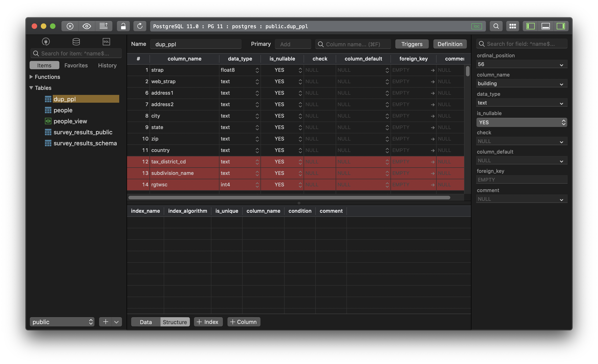This screenshot has width=598, height=364.
Task: Open the table Definition
Action: tap(450, 44)
